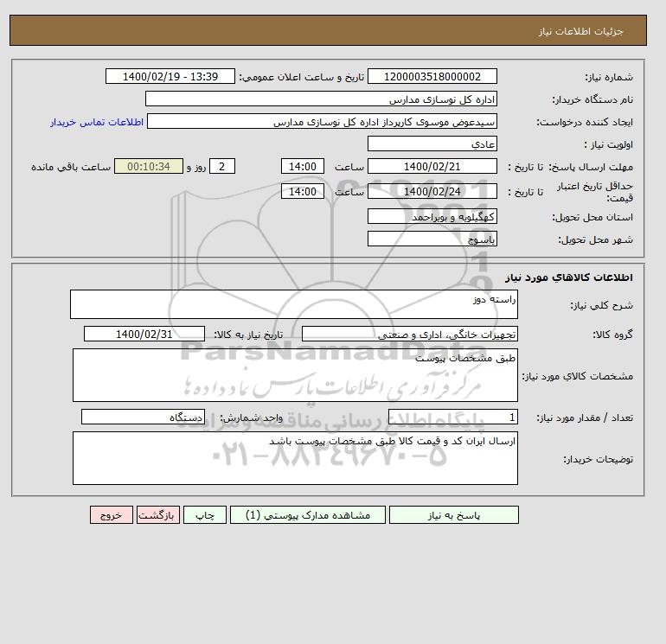Click buyer notes box ارسال ایران کد
The image size is (666, 644).
tap(295, 458)
